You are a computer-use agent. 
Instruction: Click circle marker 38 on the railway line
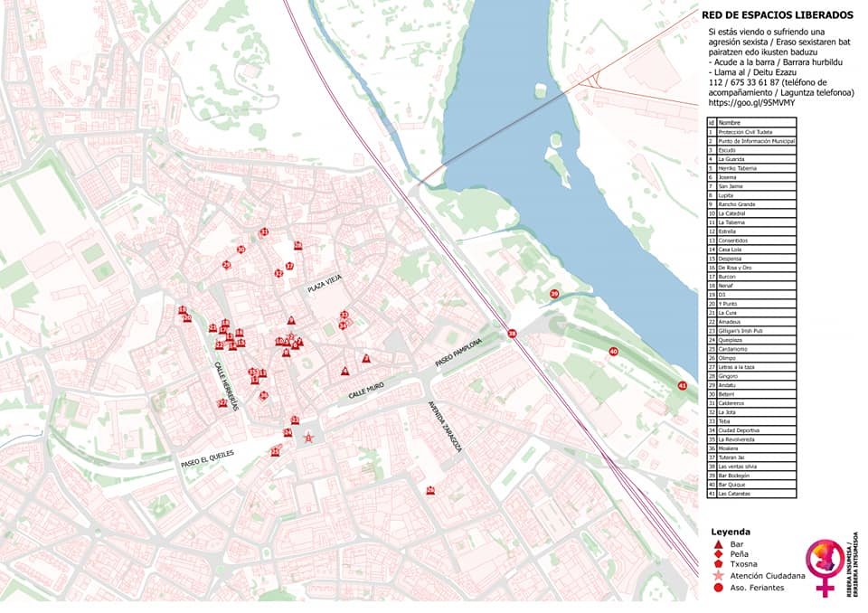tap(512, 334)
